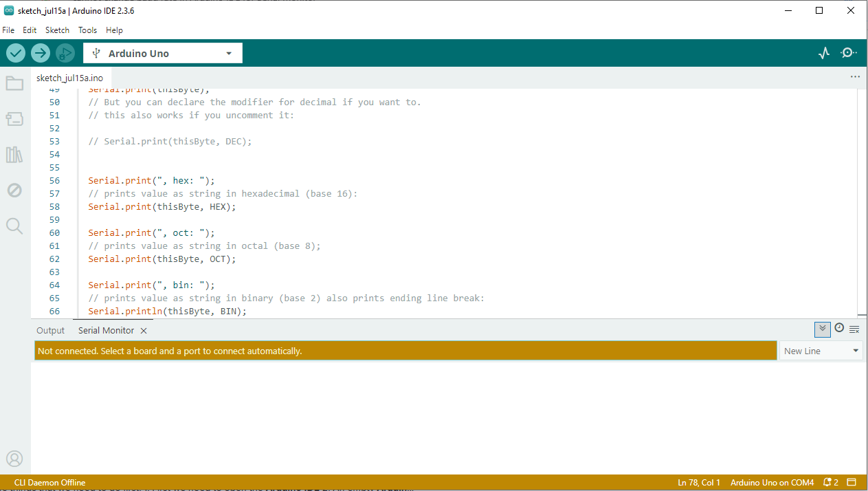Image resolution: width=868 pixels, height=491 pixels.
Task: Open the Boards Manager sidebar icon
Action: point(14,119)
